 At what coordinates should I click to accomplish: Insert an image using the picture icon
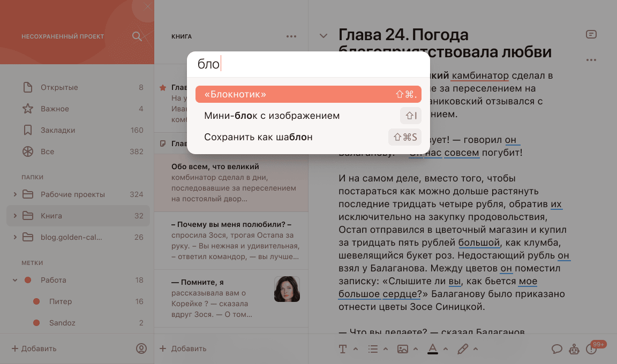(x=403, y=348)
